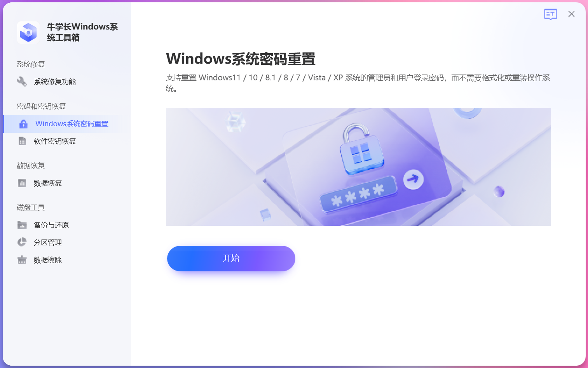The height and width of the screenshot is (368, 588).
Task: Close the toolbox window
Action: pyautogui.click(x=571, y=14)
